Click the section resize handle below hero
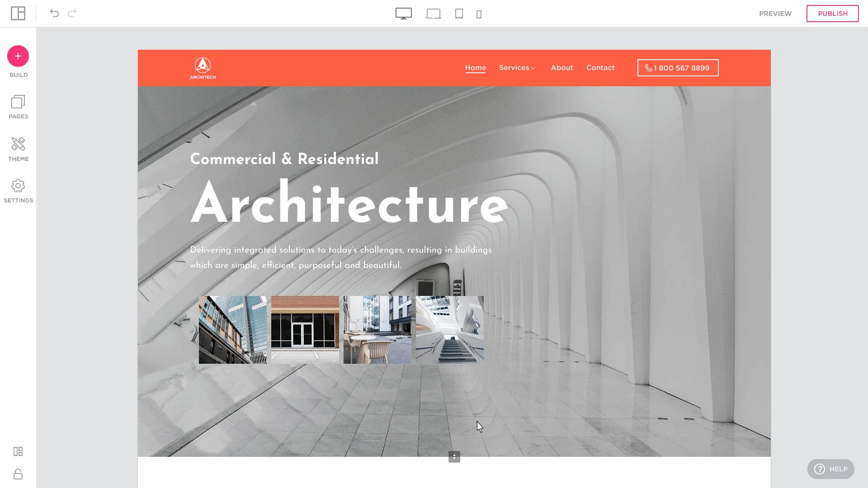 tap(454, 457)
